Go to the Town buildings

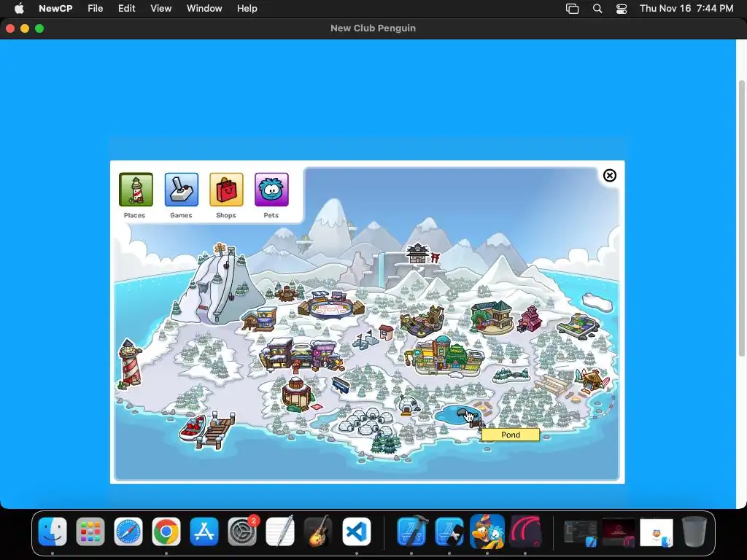pos(301,356)
